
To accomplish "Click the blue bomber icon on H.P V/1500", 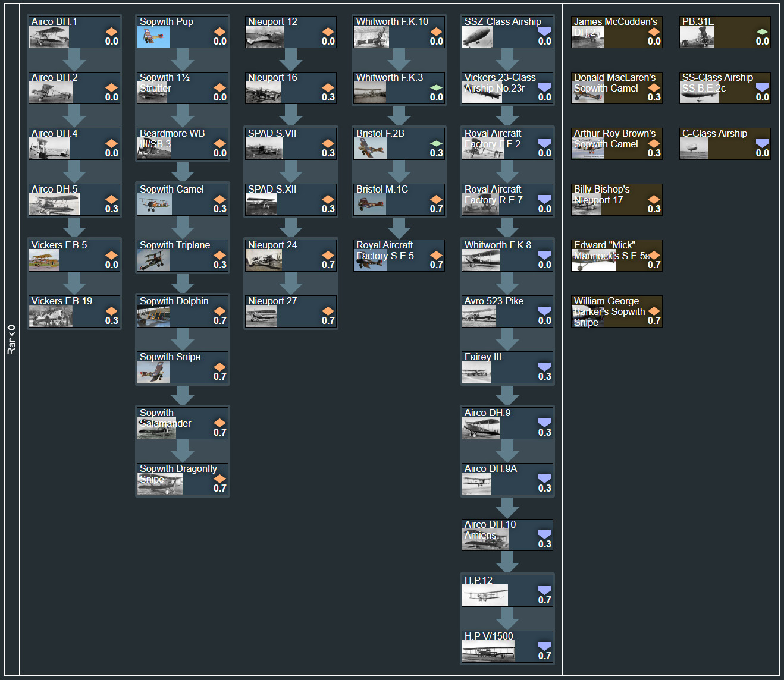I will click(544, 646).
